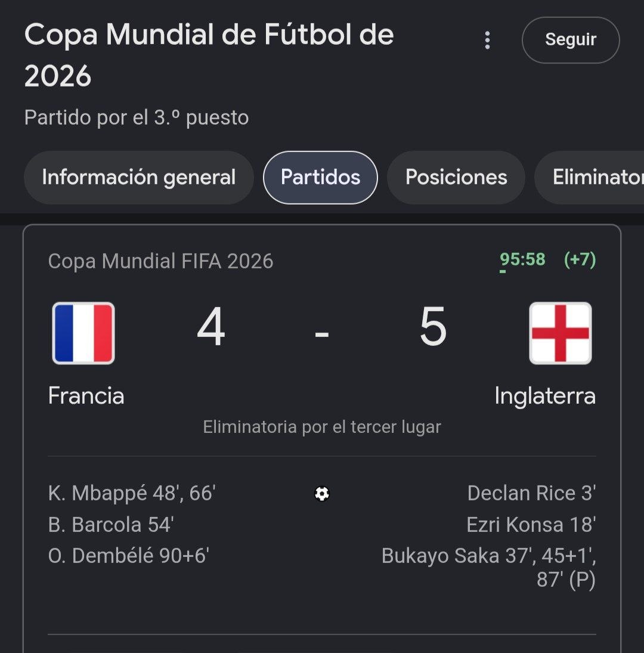Follow the tournament with Seguir button
Viewport: 644px width, 653px height.
571,40
